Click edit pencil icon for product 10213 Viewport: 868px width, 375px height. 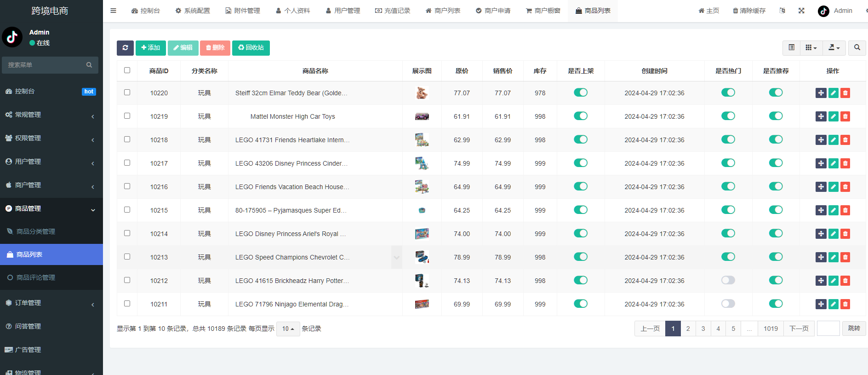pyautogui.click(x=834, y=257)
